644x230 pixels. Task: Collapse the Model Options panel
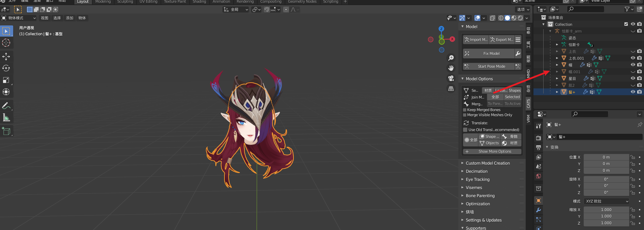pyautogui.click(x=462, y=79)
